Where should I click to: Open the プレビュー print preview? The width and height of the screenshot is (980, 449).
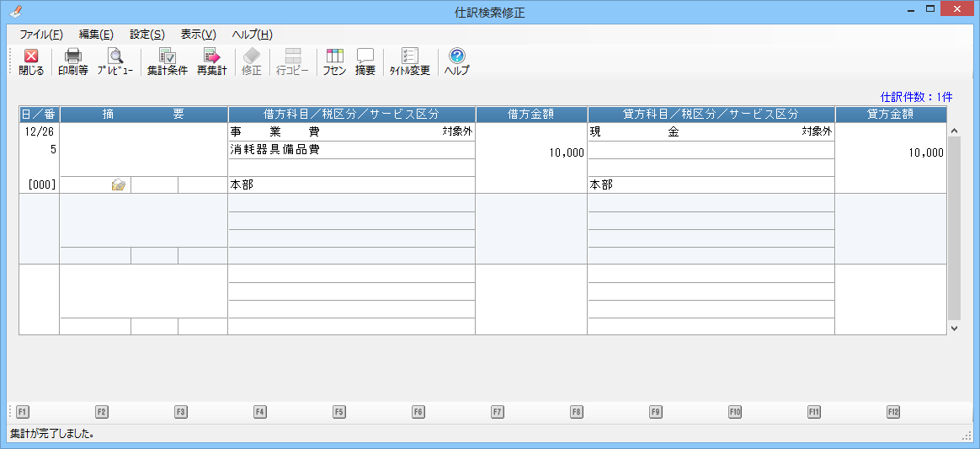[x=115, y=61]
